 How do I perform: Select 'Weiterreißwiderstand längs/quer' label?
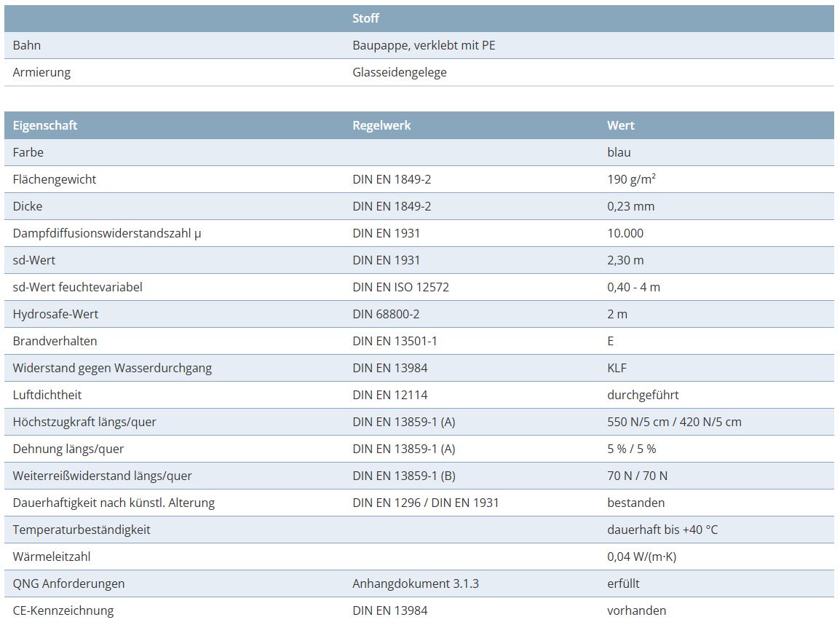point(103,476)
